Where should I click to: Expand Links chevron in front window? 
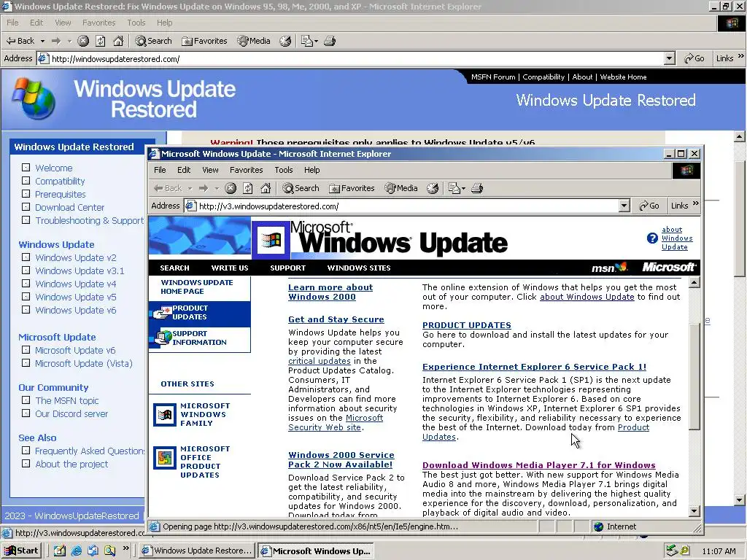[x=695, y=203]
